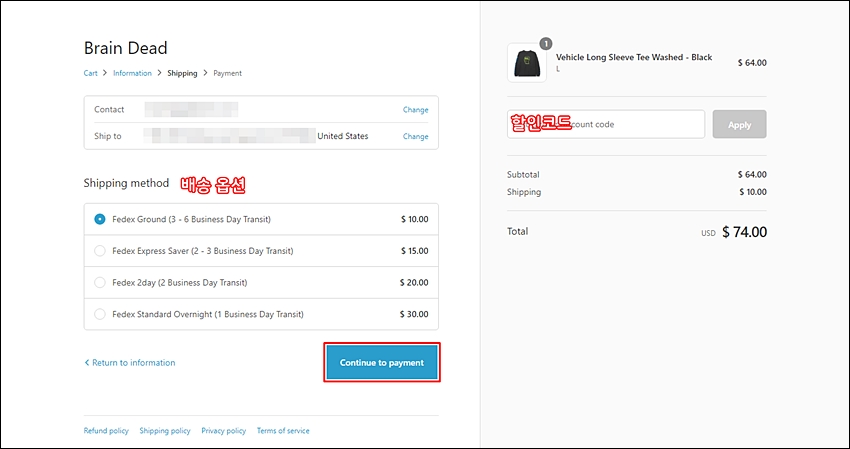Open Privacy policy link
The image size is (850, 449).
pyautogui.click(x=223, y=431)
